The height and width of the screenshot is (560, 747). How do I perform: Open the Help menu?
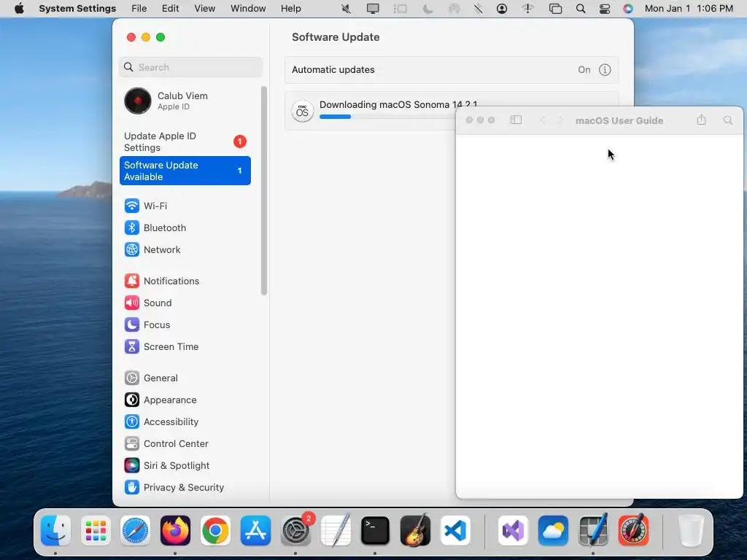(290, 9)
